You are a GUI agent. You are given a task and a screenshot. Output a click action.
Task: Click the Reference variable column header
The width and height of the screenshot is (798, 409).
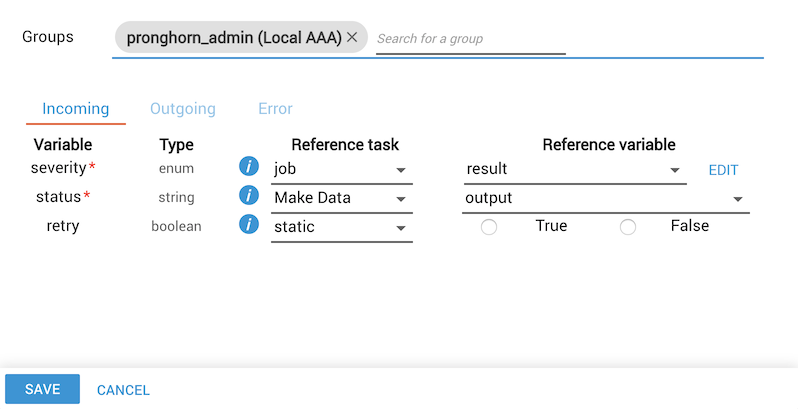point(608,145)
